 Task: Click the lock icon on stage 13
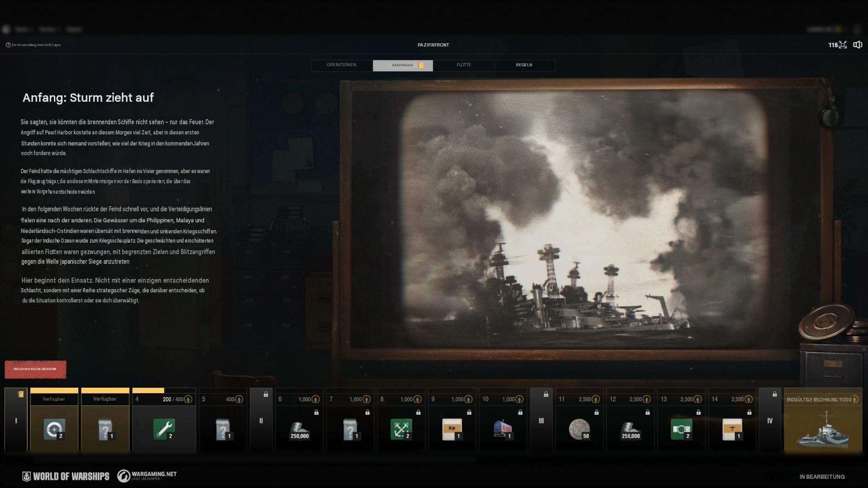point(698,412)
